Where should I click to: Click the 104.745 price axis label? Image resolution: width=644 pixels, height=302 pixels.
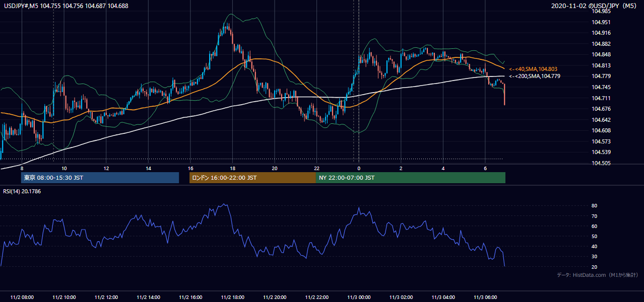pos(601,87)
